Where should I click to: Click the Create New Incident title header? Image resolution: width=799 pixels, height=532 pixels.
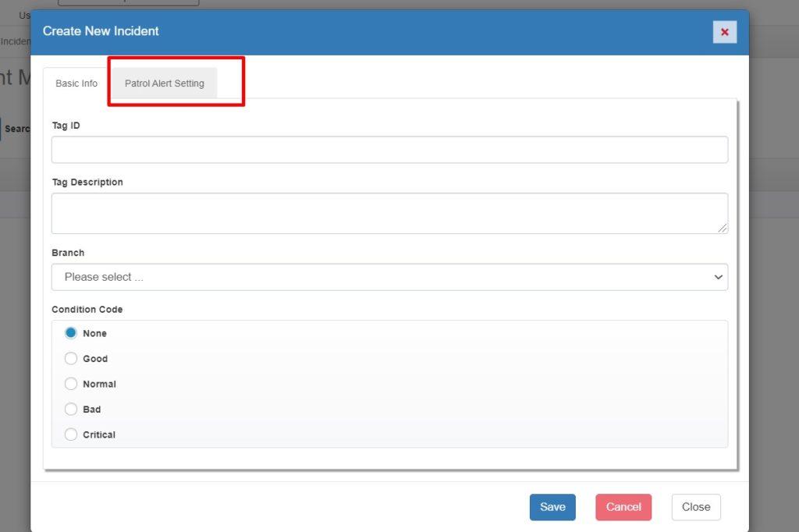(x=101, y=31)
